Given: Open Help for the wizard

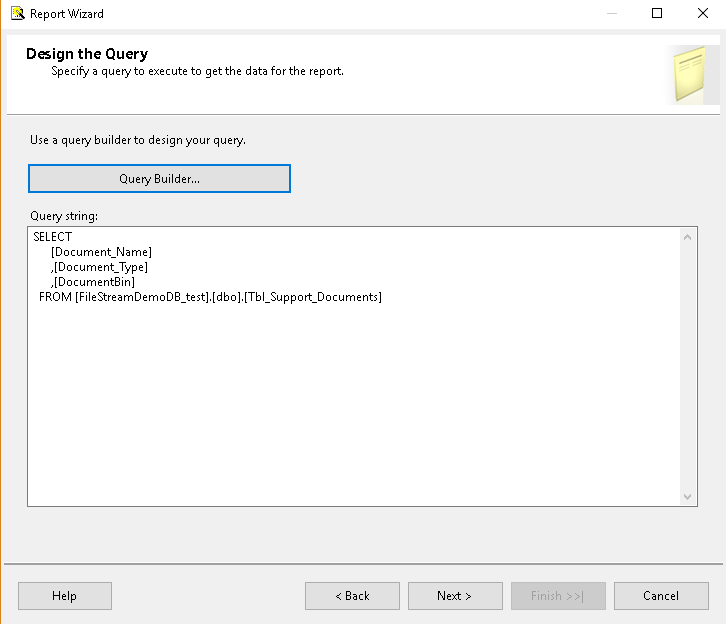Looking at the screenshot, I should tap(64, 596).
